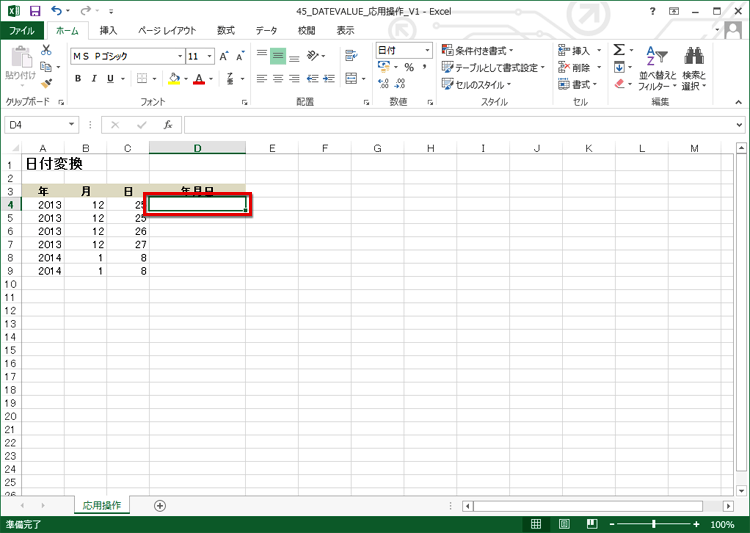Click the Comma style icon
This screenshot has width=750, height=533.
[424, 67]
